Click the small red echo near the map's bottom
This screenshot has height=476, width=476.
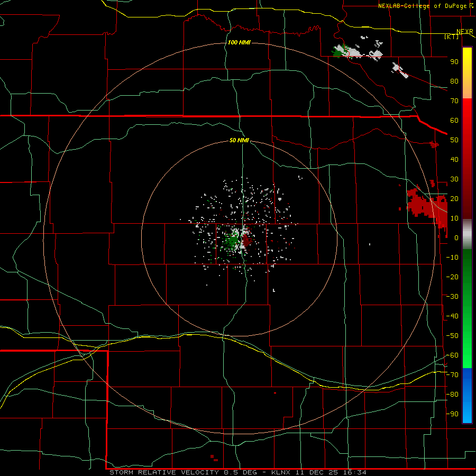click(x=214, y=458)
